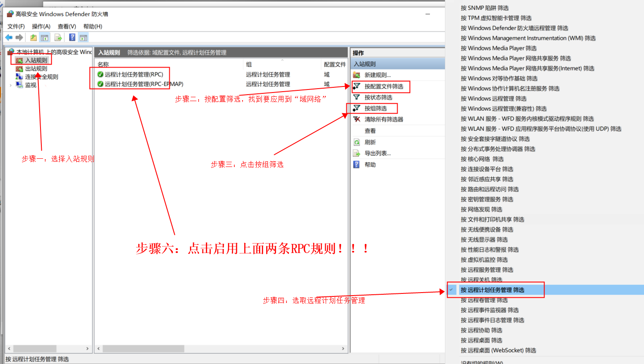644x364 pixels.
Task: Click the 查看 action entry
Action: pyautogui.click(x=370, y=131)
